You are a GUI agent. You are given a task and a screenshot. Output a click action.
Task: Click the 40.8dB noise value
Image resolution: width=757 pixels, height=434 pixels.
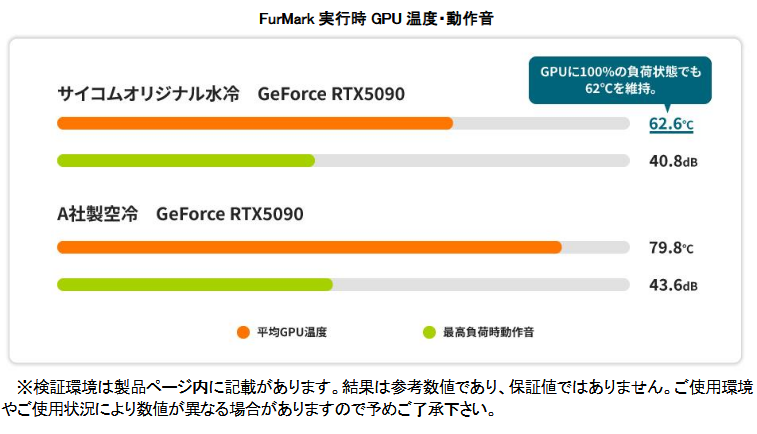(x=672, y=161)
